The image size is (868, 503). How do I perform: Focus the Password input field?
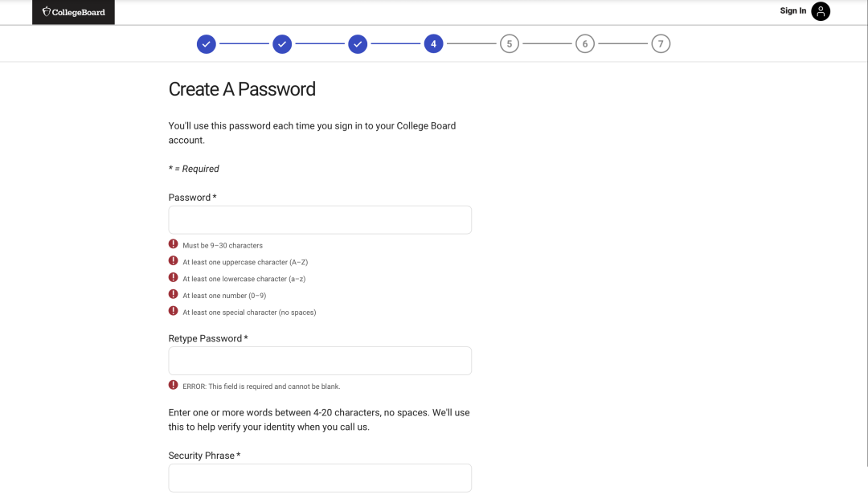[x=320, y=220]
